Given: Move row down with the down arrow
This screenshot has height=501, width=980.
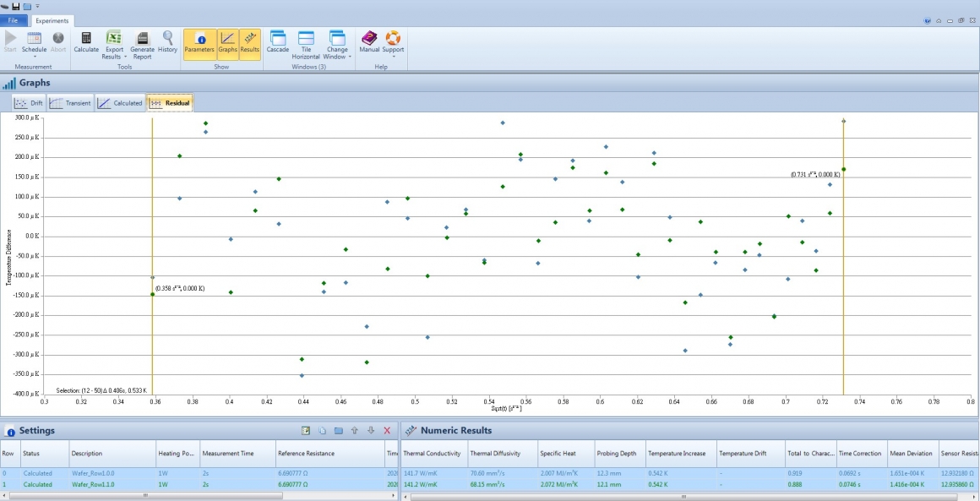Looking at the screenshot, I should [371, 430].
